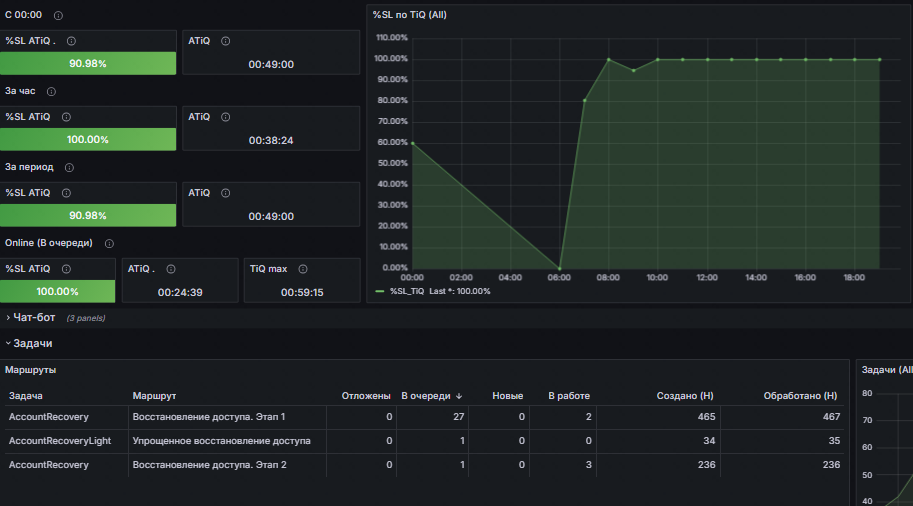Click the 06:00 data point on chart
This screenshot has height=506, width=913.
coord(560,268)
